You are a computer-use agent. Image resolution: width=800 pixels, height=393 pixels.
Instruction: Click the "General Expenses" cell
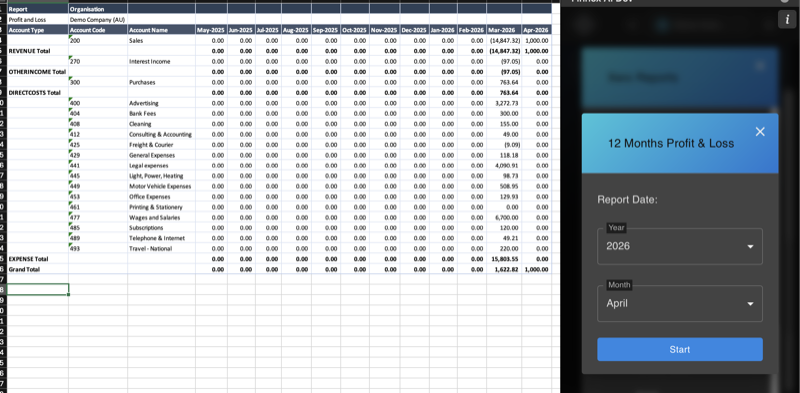coord(161,155)
